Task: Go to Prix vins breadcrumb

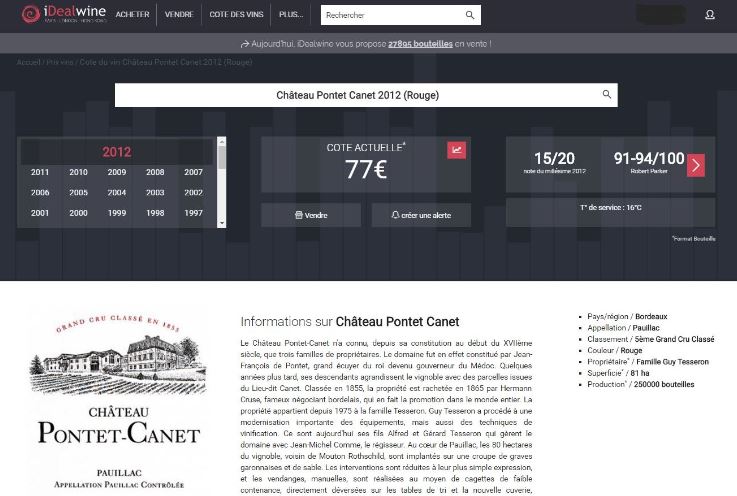Action: click(60, 62)
